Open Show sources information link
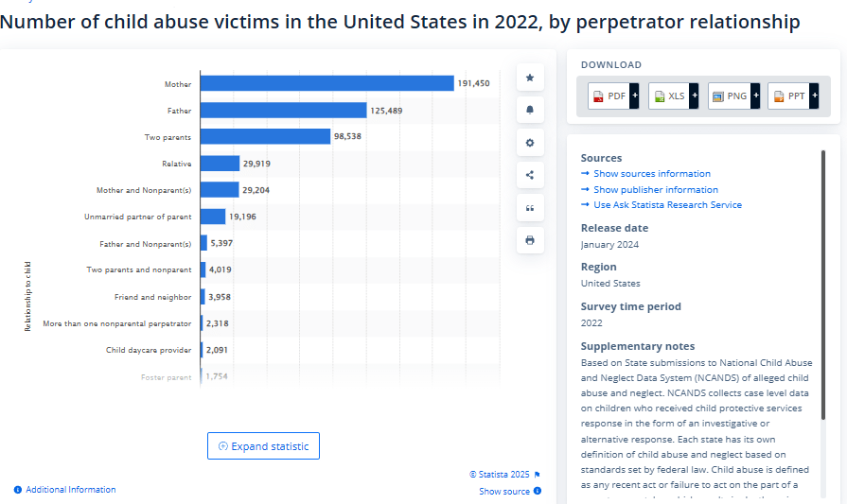The width and height of the screenshot is (847, 504). tap(651, 174)
